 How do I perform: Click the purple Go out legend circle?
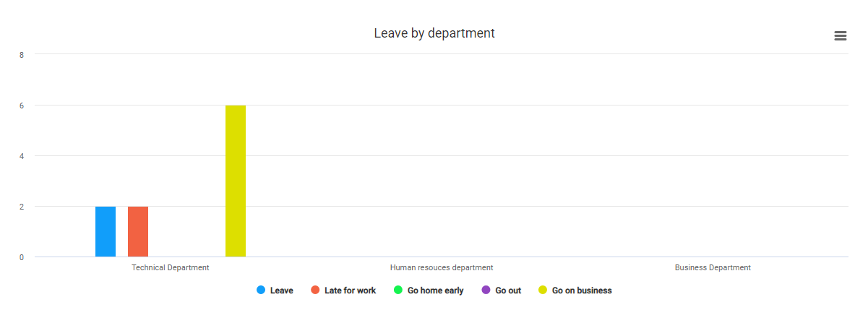pos(486,290)
